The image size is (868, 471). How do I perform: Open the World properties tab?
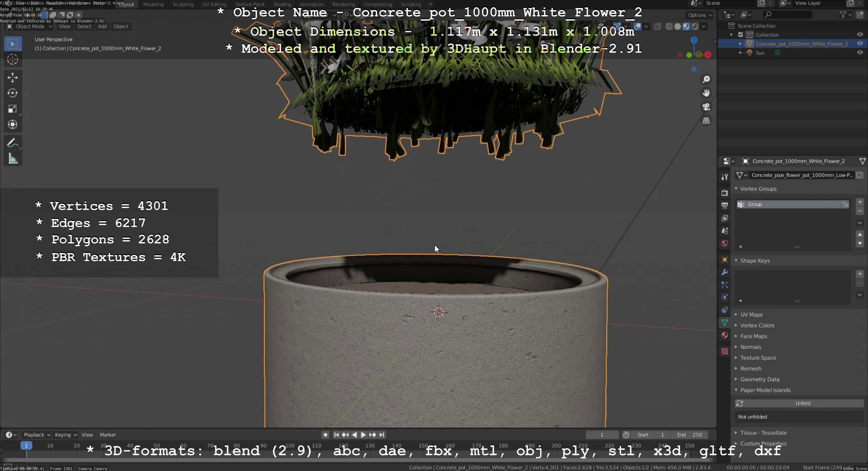(x=725, y=243)
